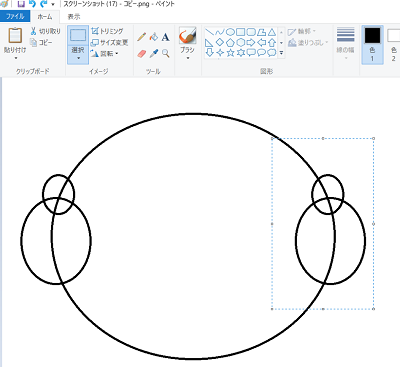The image size is (400, 367).
Task: Click the ブラシ brush icon
Action: pyautogui.click(x=187, y=35)
